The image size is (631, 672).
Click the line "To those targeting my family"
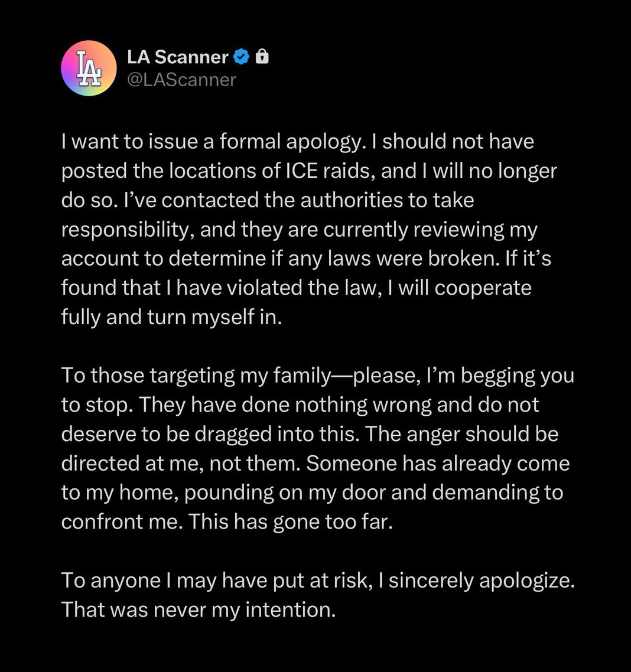point(318,376)
